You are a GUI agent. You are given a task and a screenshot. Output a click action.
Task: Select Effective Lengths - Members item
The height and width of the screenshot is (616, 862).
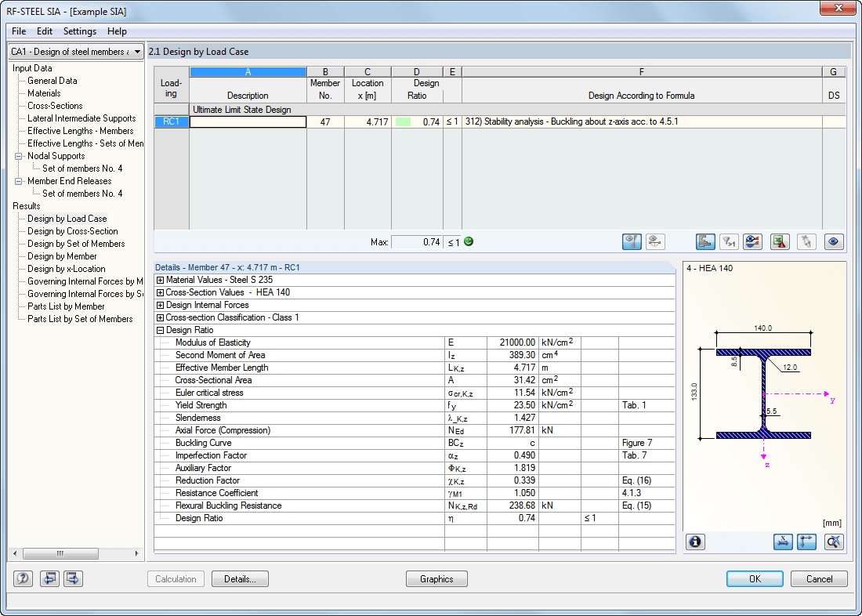80,132
